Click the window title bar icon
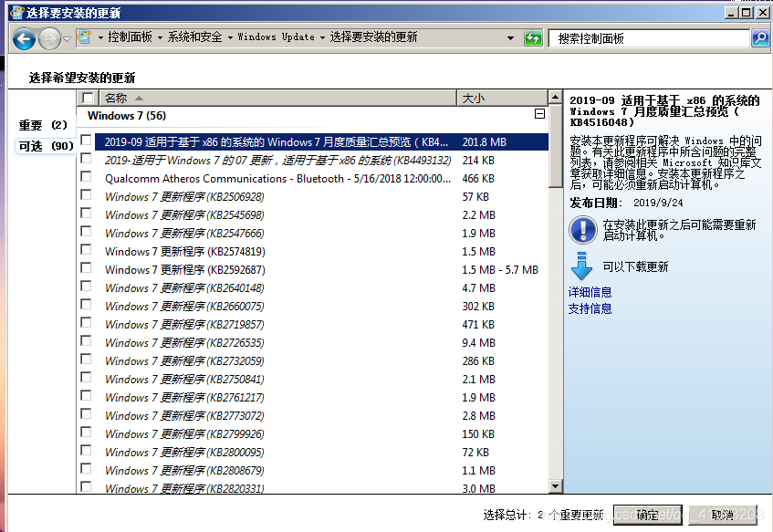 (x=17, y=12)
